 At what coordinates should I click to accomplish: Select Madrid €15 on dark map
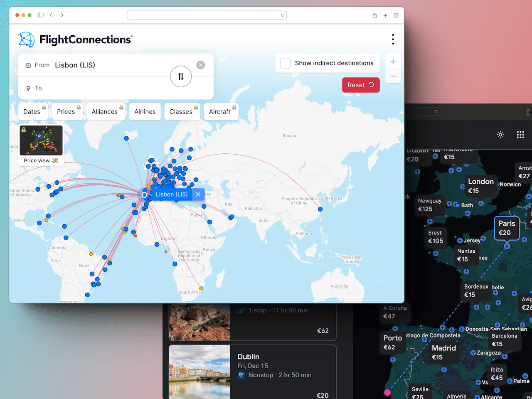pyautogui.click(x=443, y=352)
